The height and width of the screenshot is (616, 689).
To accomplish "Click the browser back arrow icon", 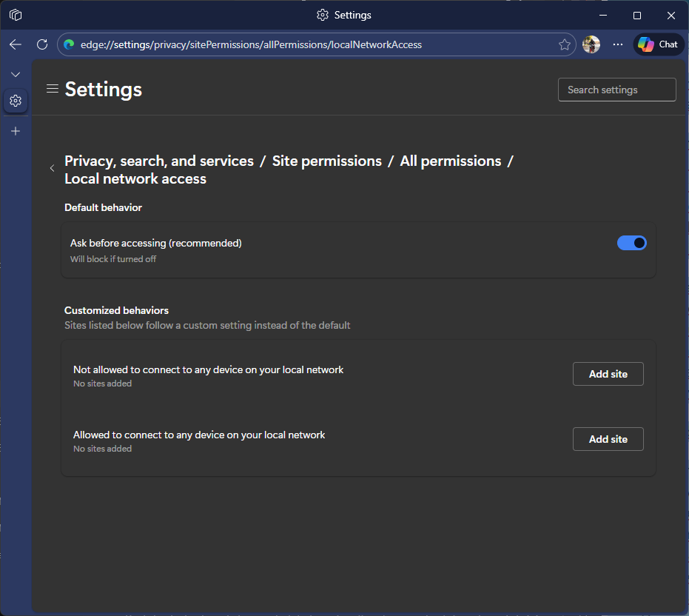I will [16, 44].
